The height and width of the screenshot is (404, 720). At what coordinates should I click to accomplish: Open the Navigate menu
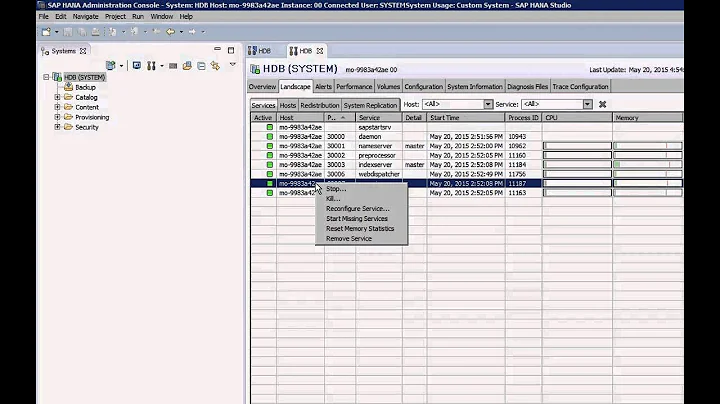pyautogui.click(x=85, y=17)
